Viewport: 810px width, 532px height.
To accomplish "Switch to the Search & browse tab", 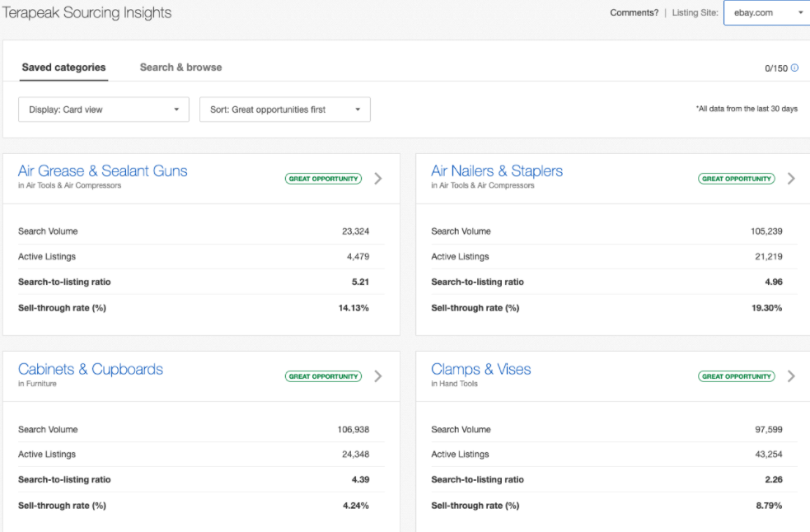I will coord(180,67).
